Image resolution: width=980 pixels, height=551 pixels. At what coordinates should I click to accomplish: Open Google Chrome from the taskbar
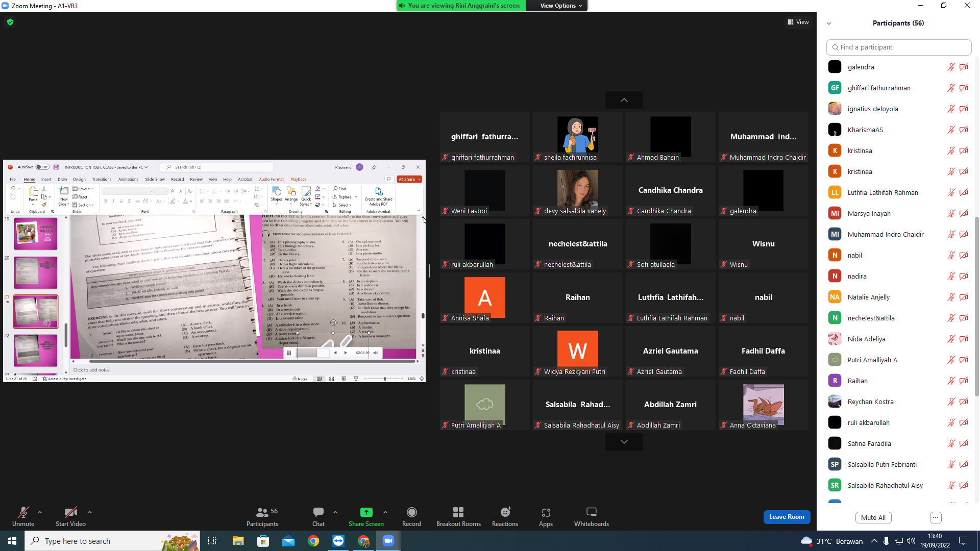pyautogui.click(x=313, y=541)
